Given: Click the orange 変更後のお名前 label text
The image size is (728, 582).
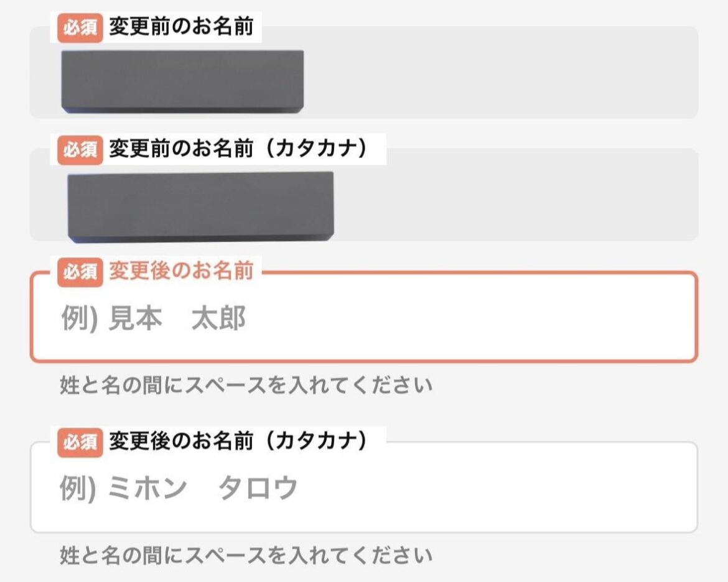Looking at the screenshot, I should (181, 272).
